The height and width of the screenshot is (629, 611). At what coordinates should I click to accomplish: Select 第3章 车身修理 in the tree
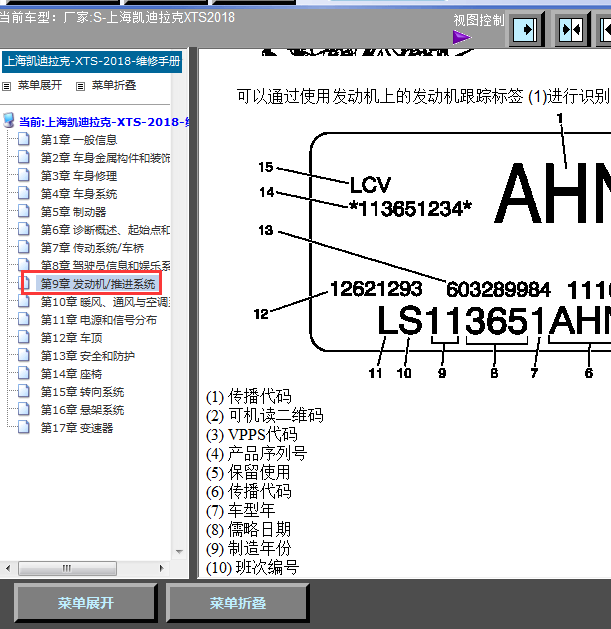click(79, 176)
